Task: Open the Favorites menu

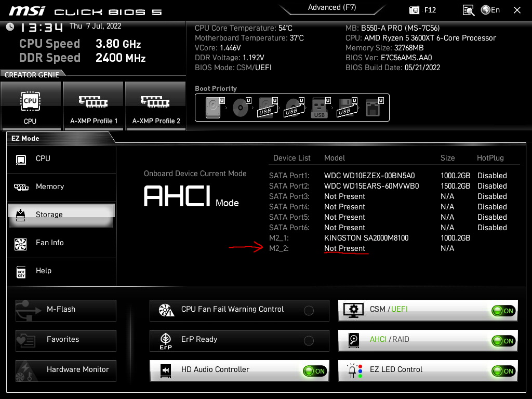Action: (66, 341)
